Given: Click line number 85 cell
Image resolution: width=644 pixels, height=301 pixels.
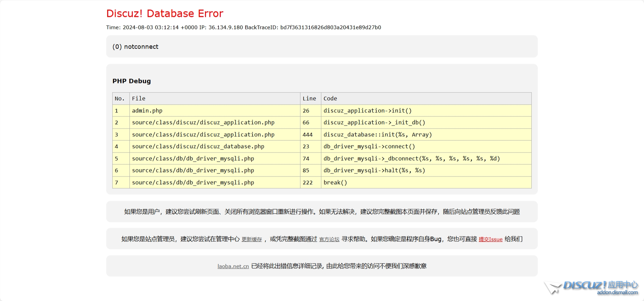Looking at the screenshot, I should pyautogui.click(x=311, y=170).
